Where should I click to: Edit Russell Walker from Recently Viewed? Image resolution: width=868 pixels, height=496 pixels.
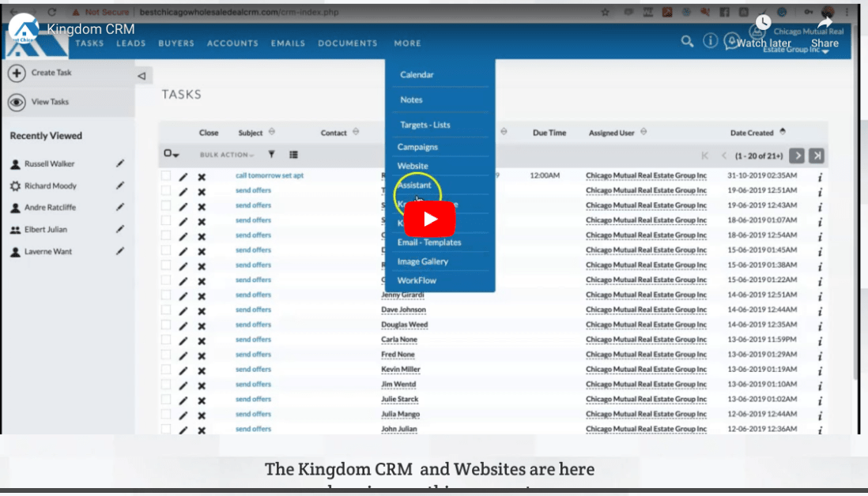coord(120,163)
